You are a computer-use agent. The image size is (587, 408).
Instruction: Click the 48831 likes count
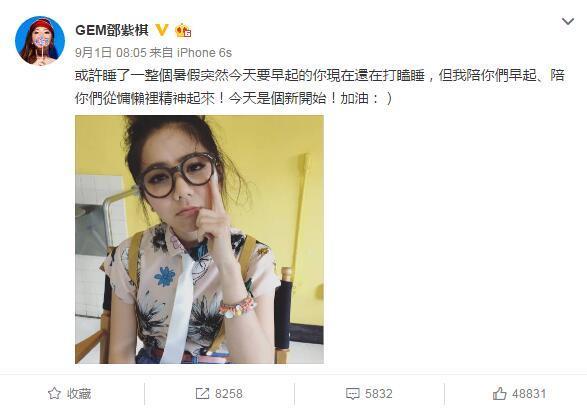pyautogui.click(x=529, y=393)
